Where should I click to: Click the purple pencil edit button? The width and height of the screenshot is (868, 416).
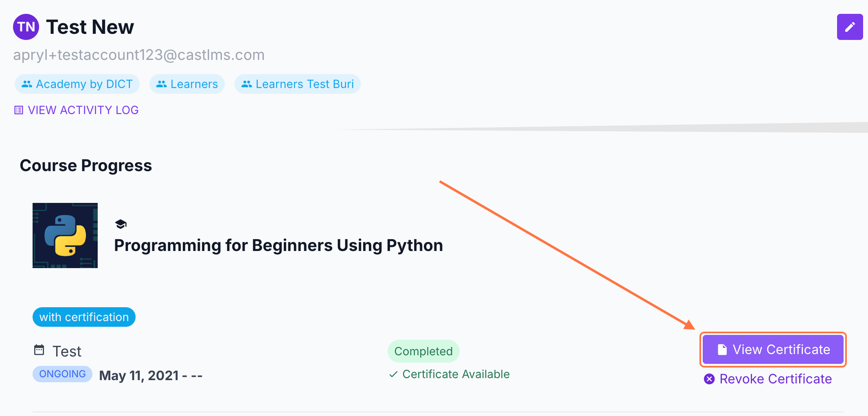pos(850,27)
